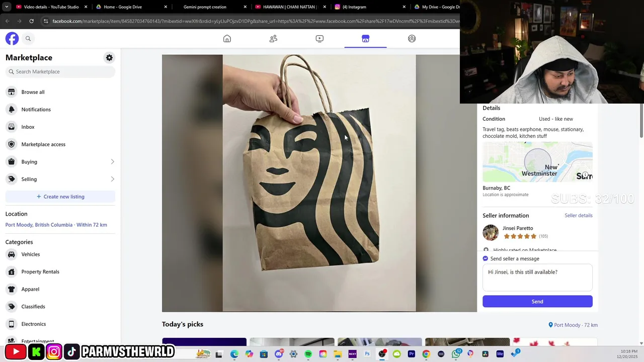The height and width of the screenshot is (362, 644).
Task: Open Microsoft Edge from the taskbar
Action: [234, 354]
